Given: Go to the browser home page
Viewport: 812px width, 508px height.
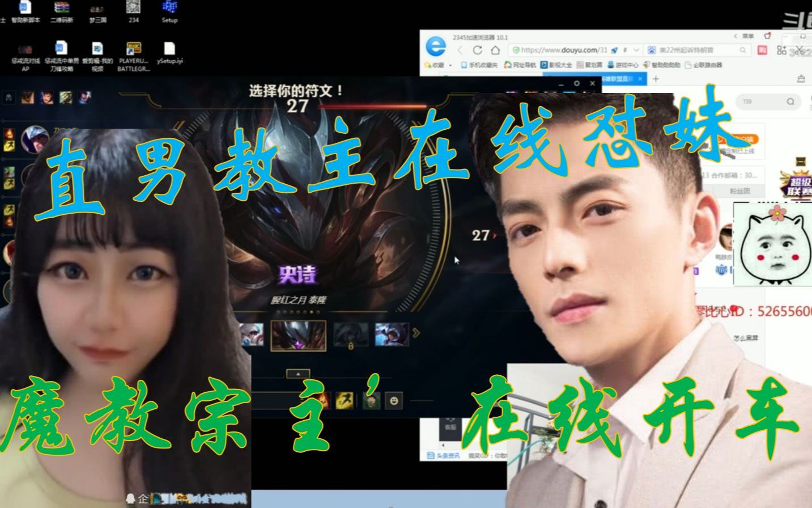Looking at the screenshot, I should (x=495, y=50).
